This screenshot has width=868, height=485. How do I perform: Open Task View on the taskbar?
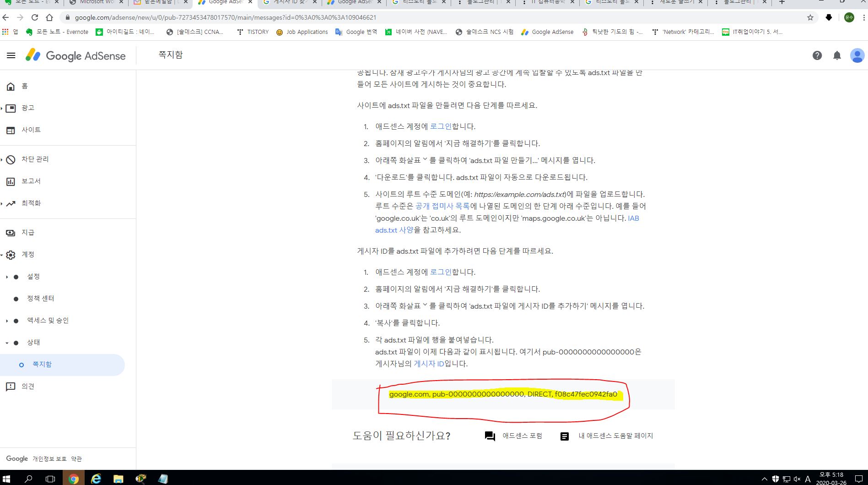50,479
